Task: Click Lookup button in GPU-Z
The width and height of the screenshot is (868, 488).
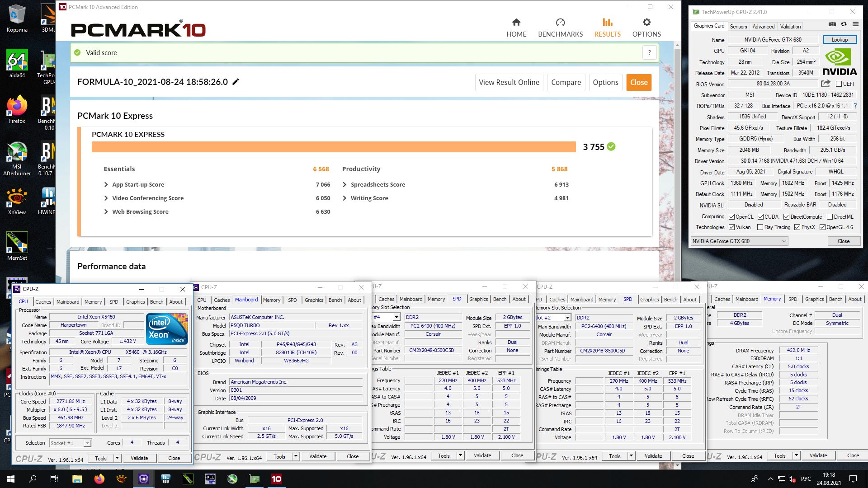Action: click(x=840, y=40)
